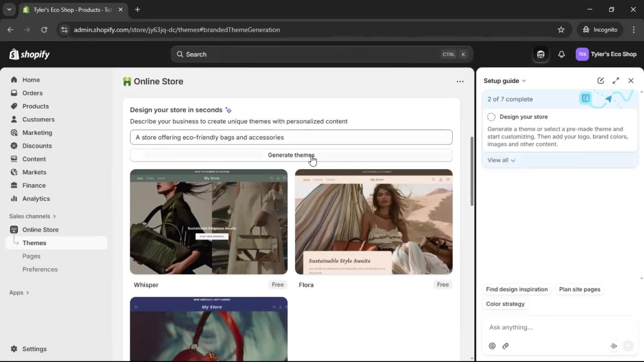644x362 pixels.
Task: Attach a link using the chain icon
Action: click(x=505, y=346)
